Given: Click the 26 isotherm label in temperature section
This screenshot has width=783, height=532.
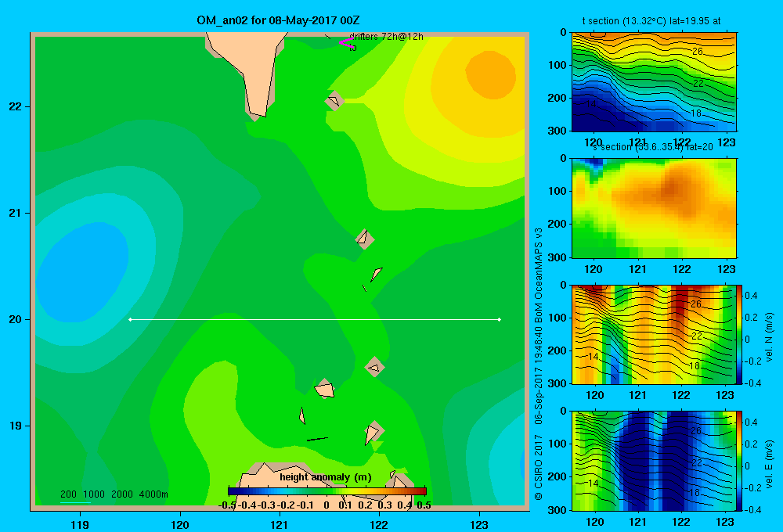Looking at the screenshot, I should (698, 52).
